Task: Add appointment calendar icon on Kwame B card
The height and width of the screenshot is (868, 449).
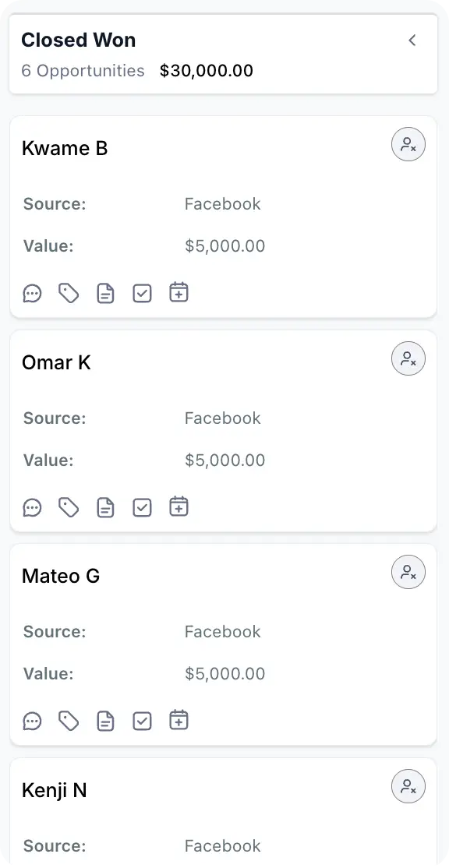Action: [x=179, y=292]
